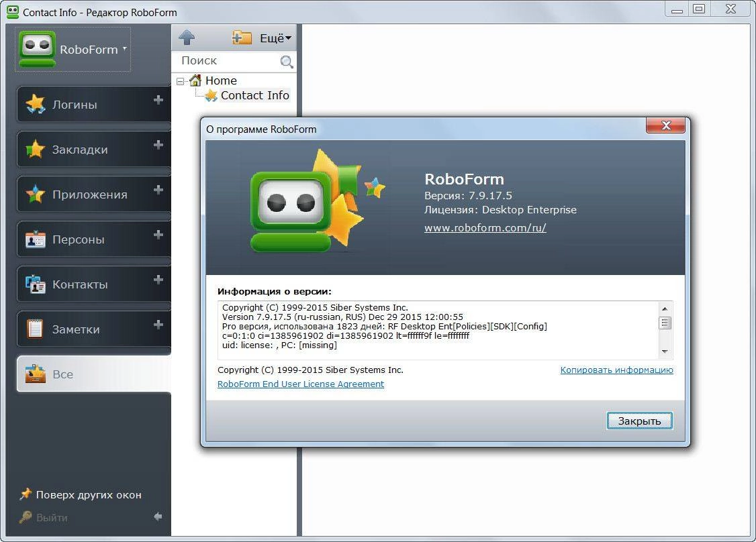Open the Контакты section
This screenshot has width=756, height=542.
pyautogui.click(x=93, y=284)
